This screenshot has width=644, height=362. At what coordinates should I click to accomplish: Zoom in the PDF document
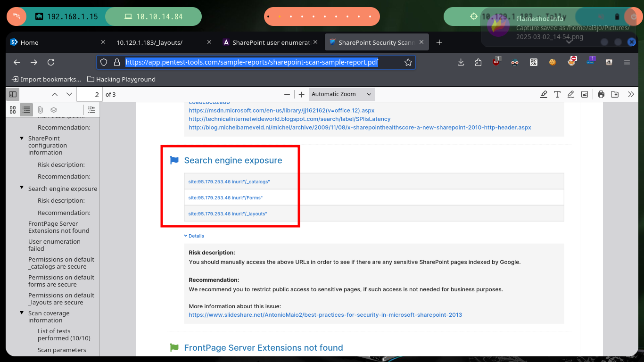[302, 94]
